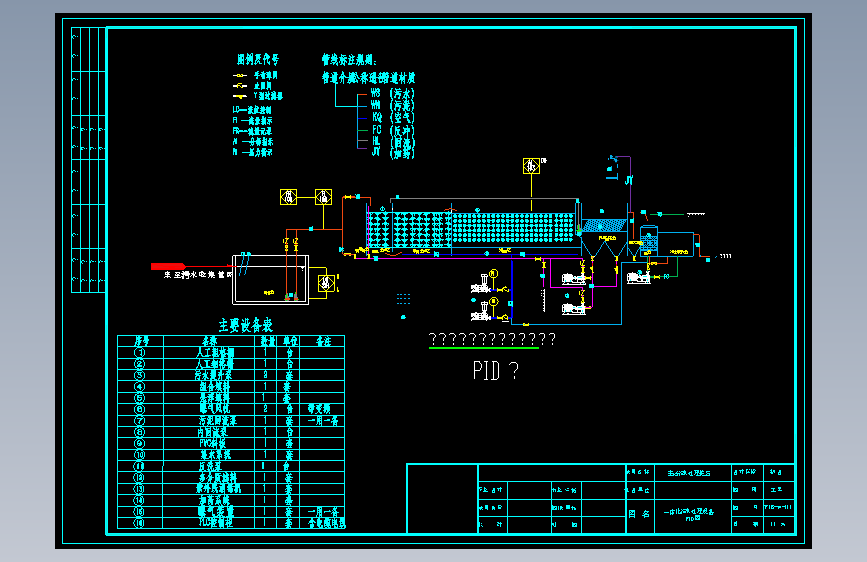This screenshot has height=562, width=867.
Task: Click the 'PID ?' drawing title text
Action: click(x=496, y=371)
